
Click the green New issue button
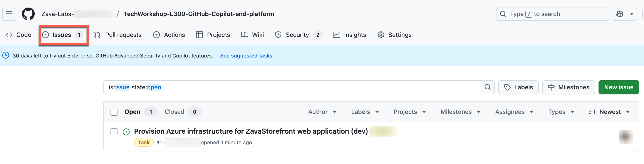tap(619, 87)
